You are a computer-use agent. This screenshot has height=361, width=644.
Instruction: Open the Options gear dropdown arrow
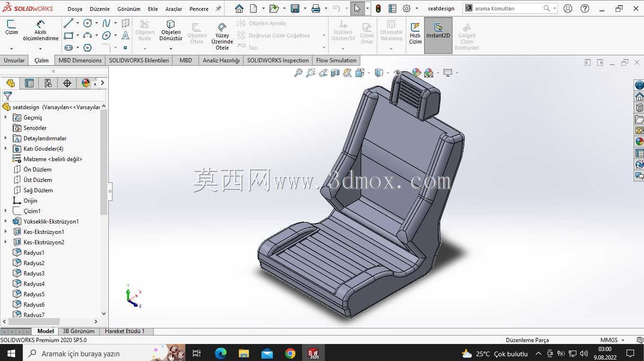[417, 9]
